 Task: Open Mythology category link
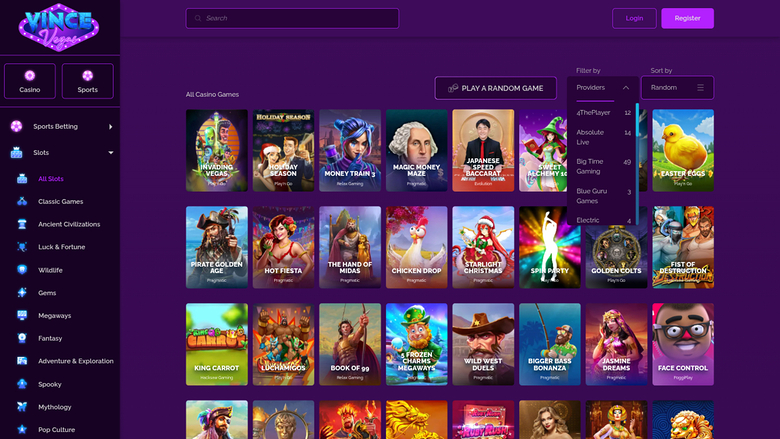point(55,407)
